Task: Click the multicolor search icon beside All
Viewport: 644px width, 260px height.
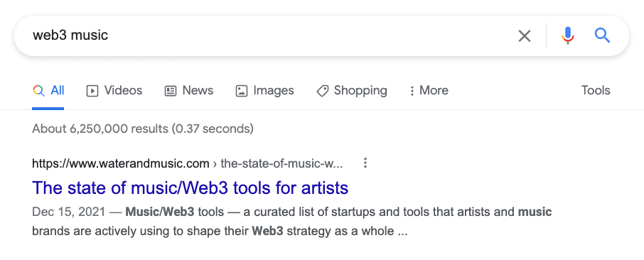Action: (38, 90)
